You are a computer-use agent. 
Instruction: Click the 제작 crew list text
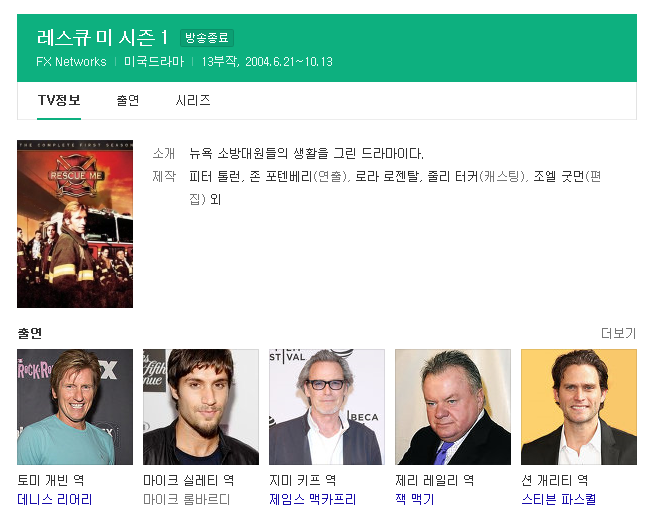(x=395, y=188)
